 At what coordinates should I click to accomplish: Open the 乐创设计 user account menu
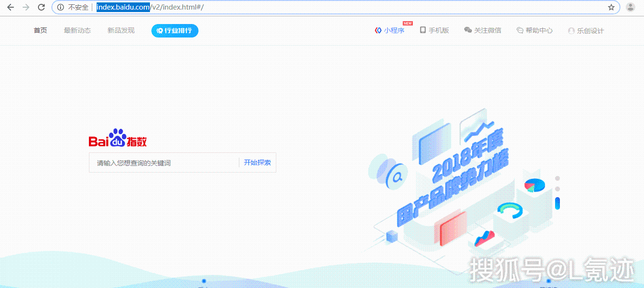[x=586, y=31]
